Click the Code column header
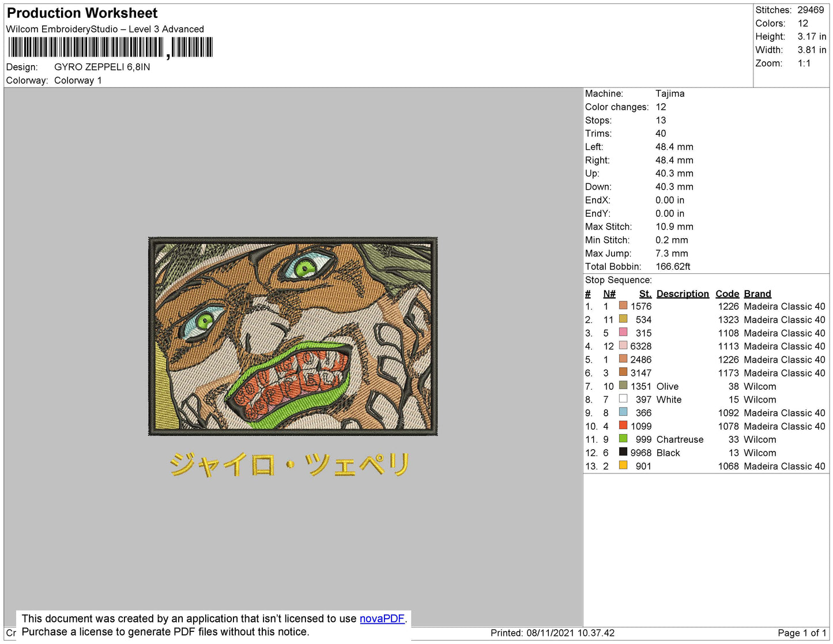 (x=727, y=293)
